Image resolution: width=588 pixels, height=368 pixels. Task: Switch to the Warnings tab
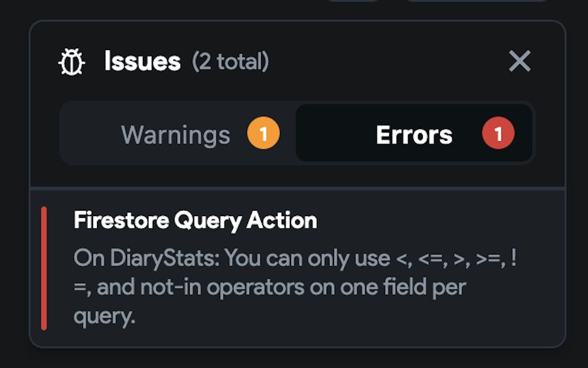coord(176,135)
